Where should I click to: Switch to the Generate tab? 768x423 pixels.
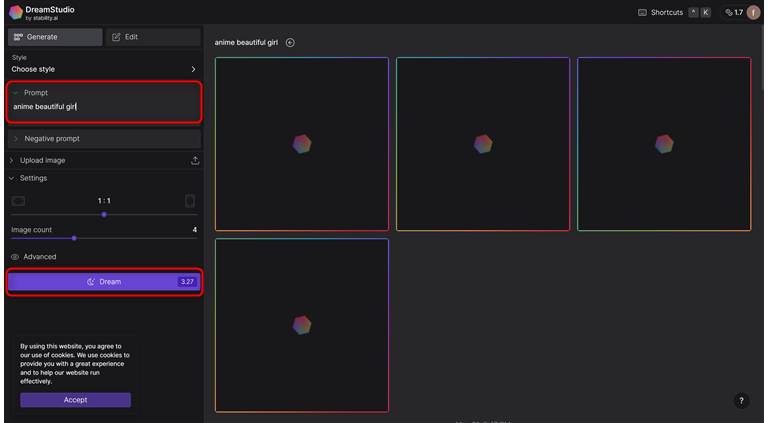[x=56, y=37]
